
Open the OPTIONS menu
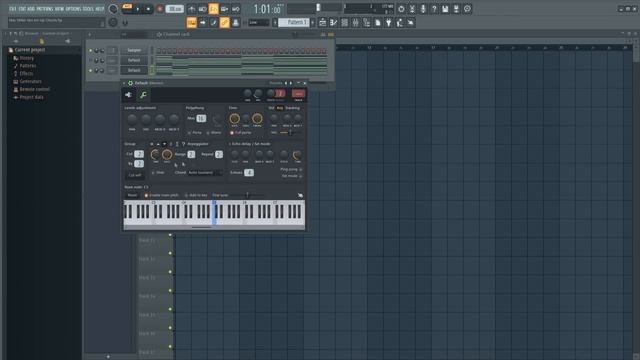(x=73, y=9)
